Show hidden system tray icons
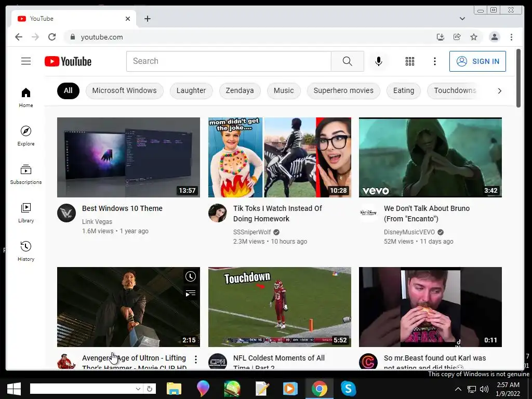 pos(458,389)
